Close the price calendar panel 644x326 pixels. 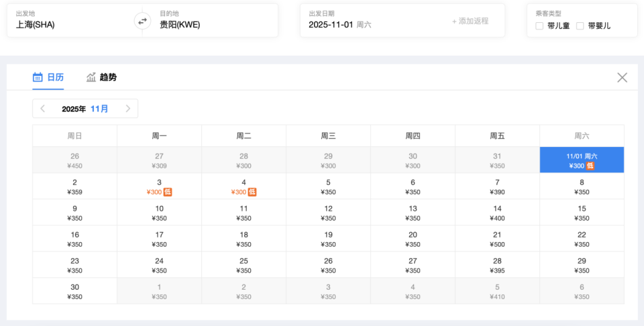tap(622, 77)
